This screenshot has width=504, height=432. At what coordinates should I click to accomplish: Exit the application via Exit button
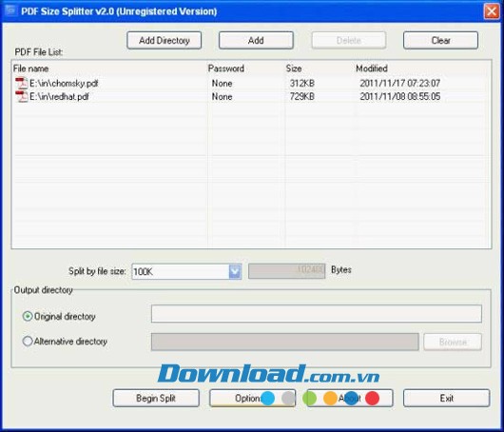[446, 399]
